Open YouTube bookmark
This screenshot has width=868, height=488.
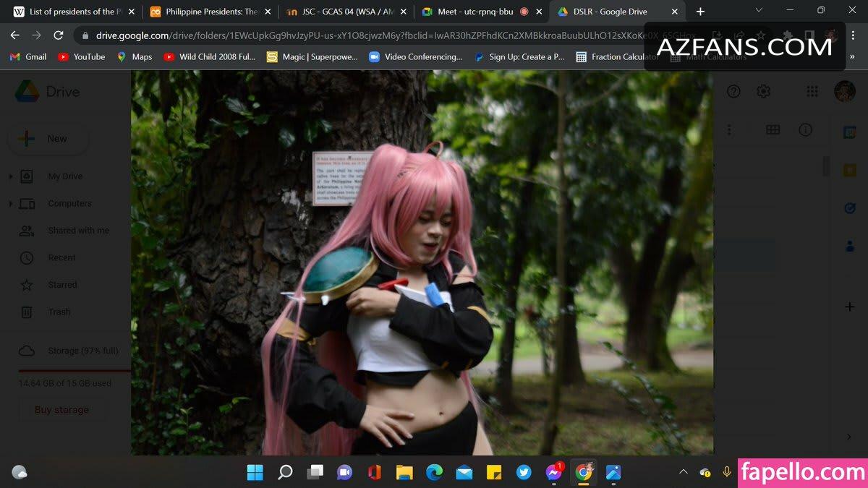point(81,57)
